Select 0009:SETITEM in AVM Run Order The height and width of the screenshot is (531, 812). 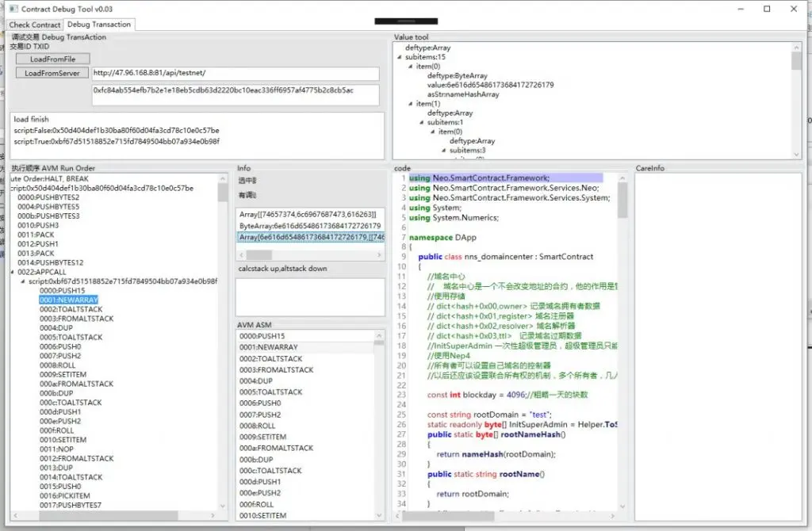[63, 374]
